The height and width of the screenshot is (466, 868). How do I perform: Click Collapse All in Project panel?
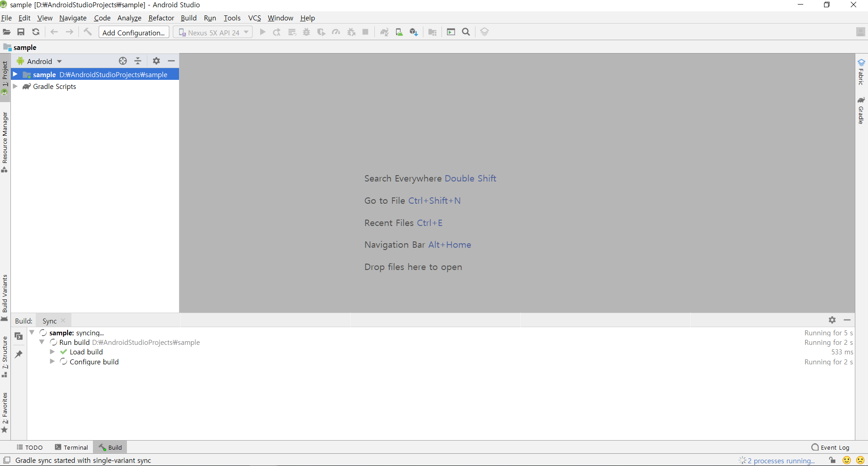coord(138,61)
